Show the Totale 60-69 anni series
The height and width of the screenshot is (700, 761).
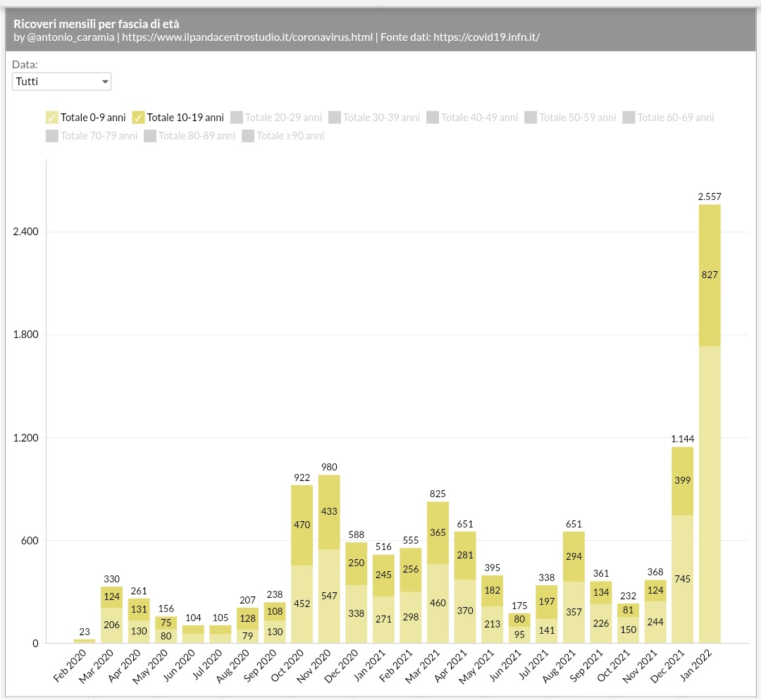tap(629, 118)
